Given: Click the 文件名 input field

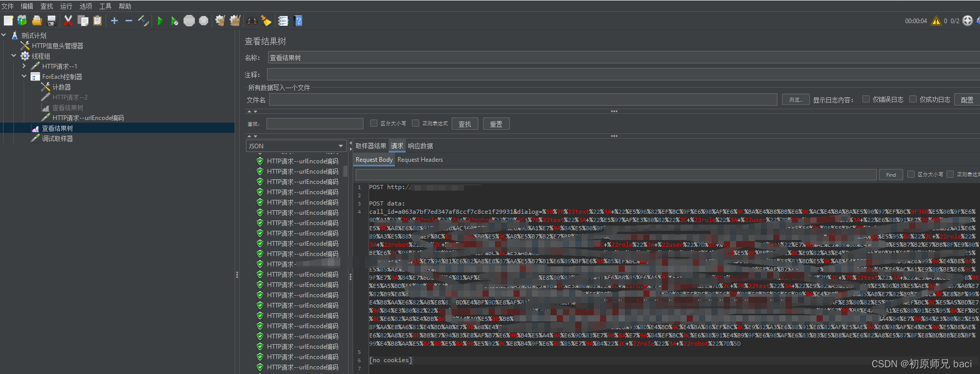Looking at the screenshot, I should [x=523, y=99].
